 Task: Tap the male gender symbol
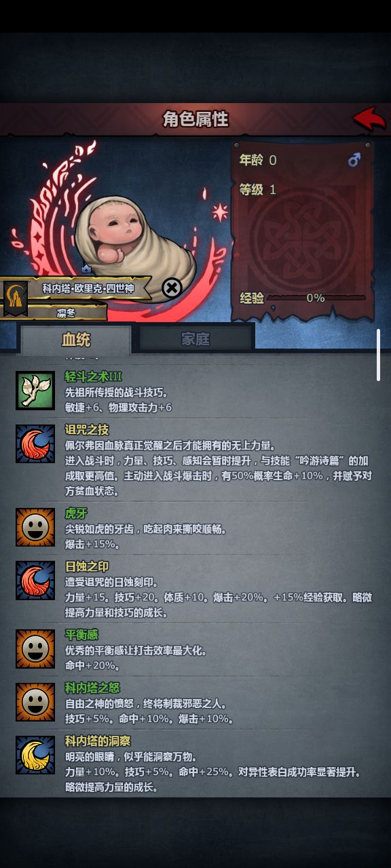coord(354,160)
